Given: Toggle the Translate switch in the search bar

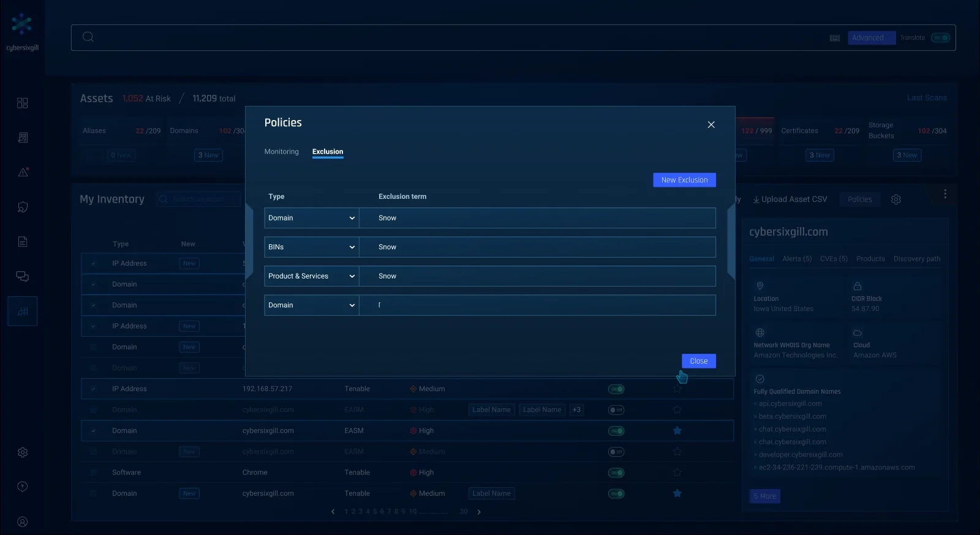Looking at the screenshot, I should click(940, 38).
